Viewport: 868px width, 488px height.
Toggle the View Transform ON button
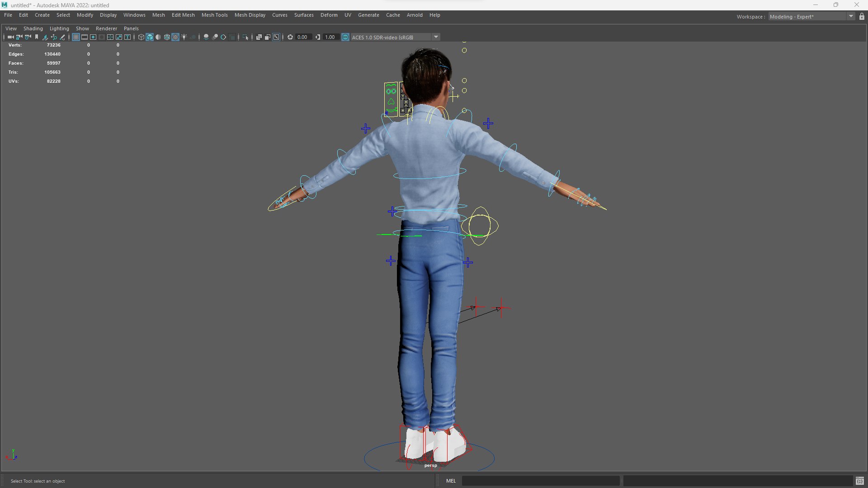point(345,37)
